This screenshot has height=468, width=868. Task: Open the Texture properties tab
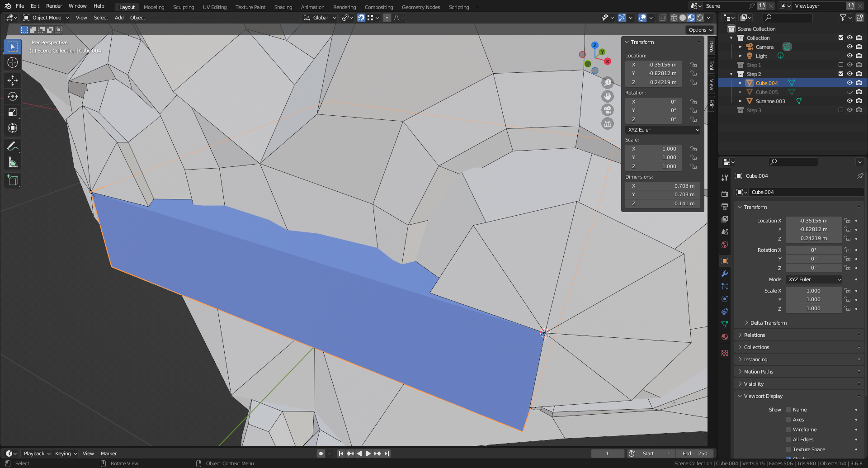725,353
